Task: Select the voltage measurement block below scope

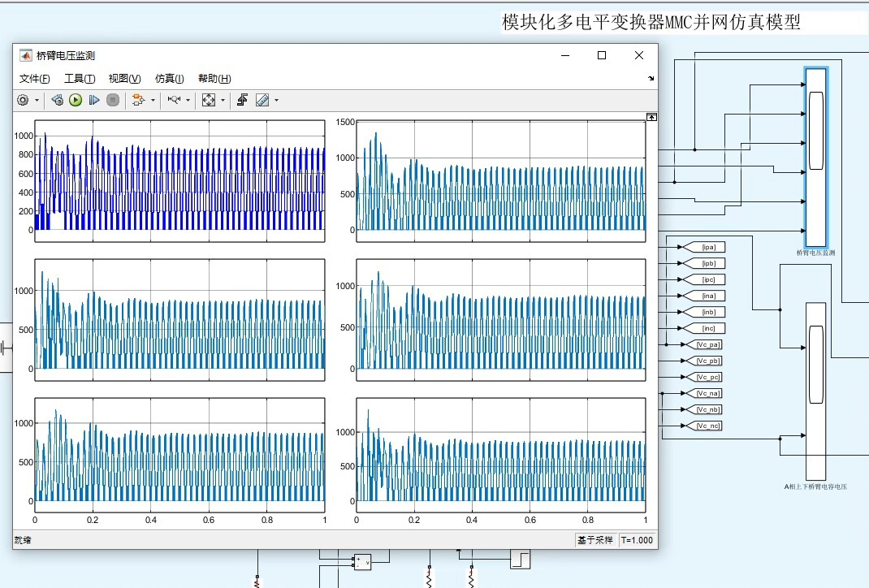Action: pos(362,562)
